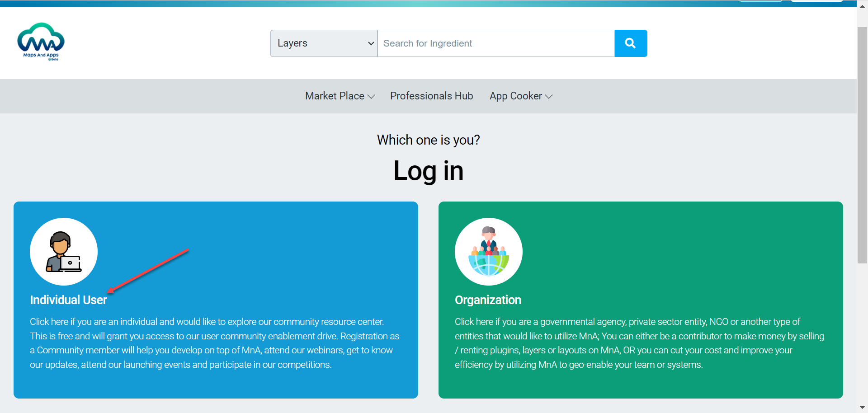Expand the App Cooker menu

click(x=521, y=96)
